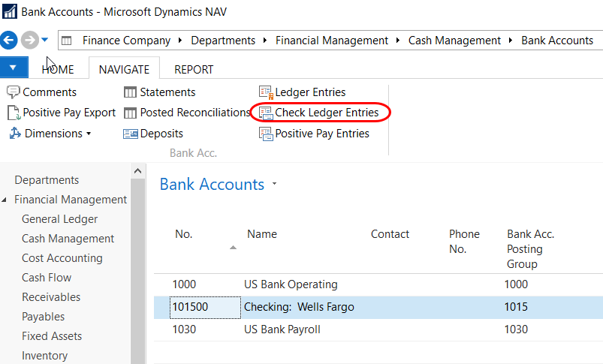The image size is (603, 364).
Task: Collapse the Financial Management tree node
Action: click(x=5, y=200)
